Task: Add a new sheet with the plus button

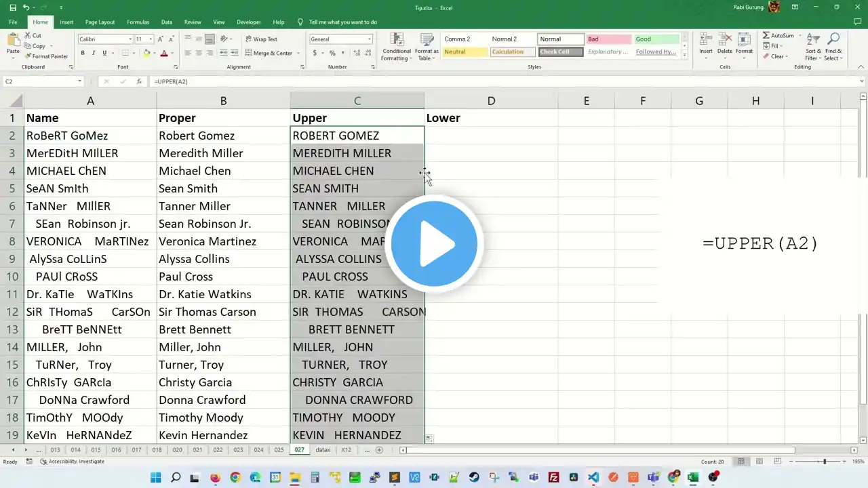Action: pyautogui.click(x=379, y=450)
